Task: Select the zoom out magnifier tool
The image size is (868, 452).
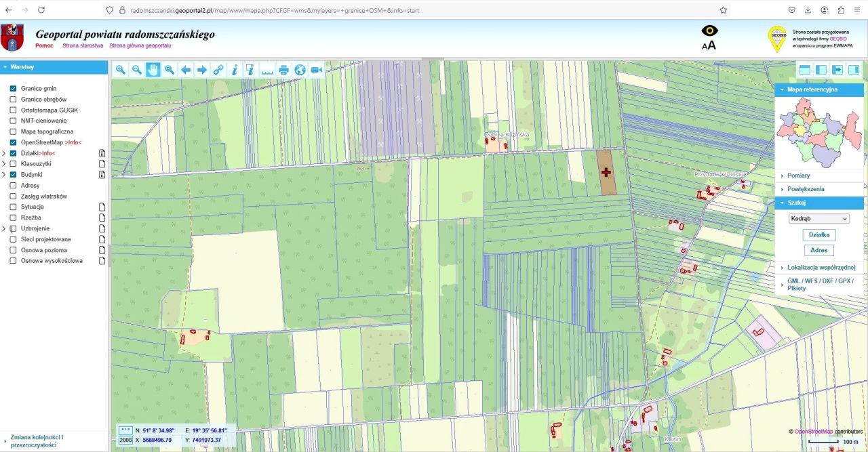Action: (x=137, y=70)
